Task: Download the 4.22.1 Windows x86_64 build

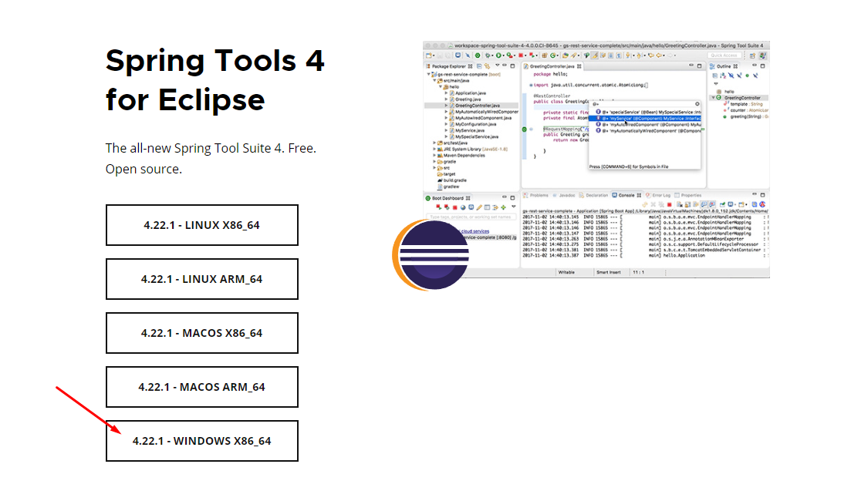Action: point(202,441)
